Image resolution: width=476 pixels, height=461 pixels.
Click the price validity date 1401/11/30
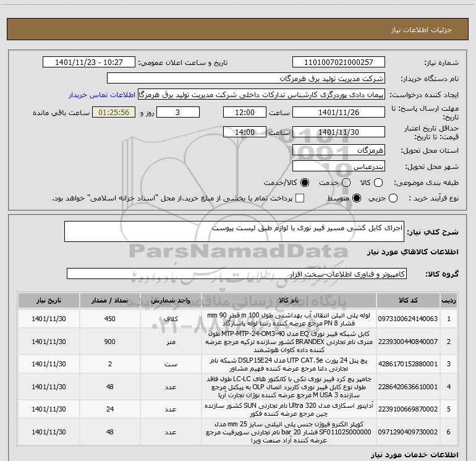click(x=339, y=132)
